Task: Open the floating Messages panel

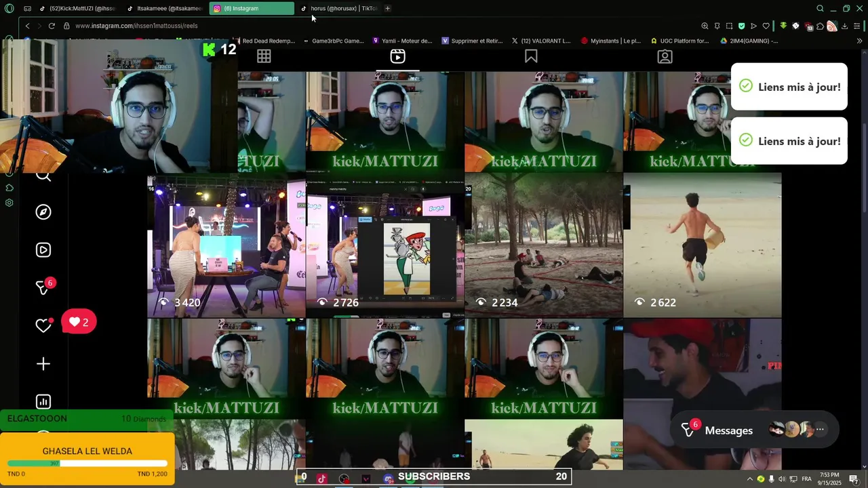Action: click(754, 430)
